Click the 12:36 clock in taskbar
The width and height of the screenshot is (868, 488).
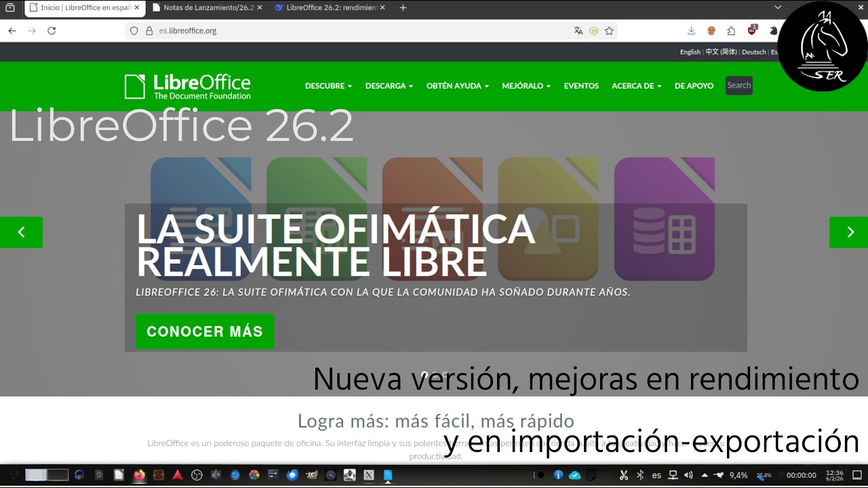click(x=835, y=475)
